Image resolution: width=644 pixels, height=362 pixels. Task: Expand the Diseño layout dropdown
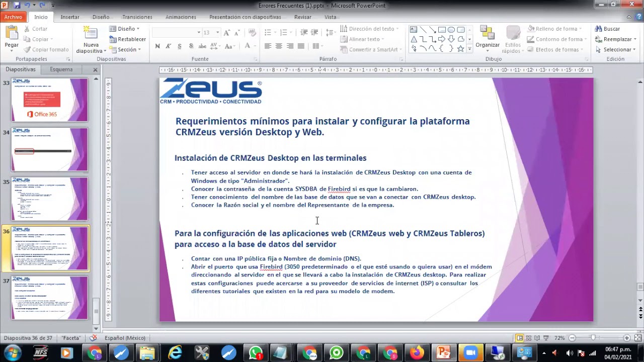[124, 29]
